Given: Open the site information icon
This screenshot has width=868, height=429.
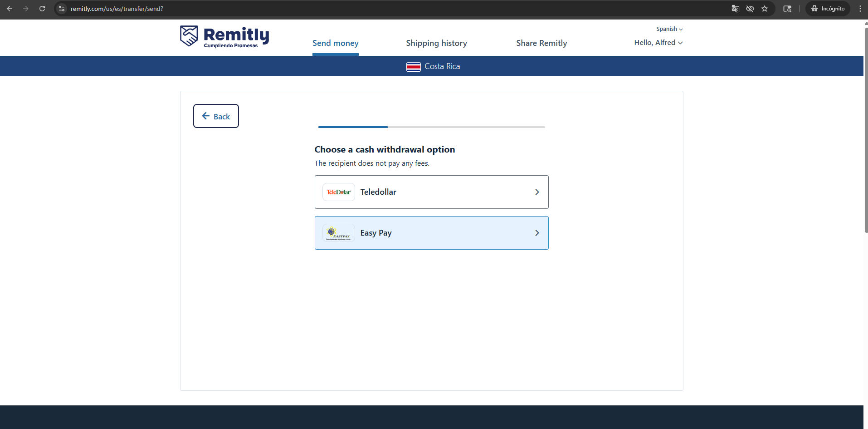Looking at the screenshot, I should pyautogui.click(x=62, y=9).
